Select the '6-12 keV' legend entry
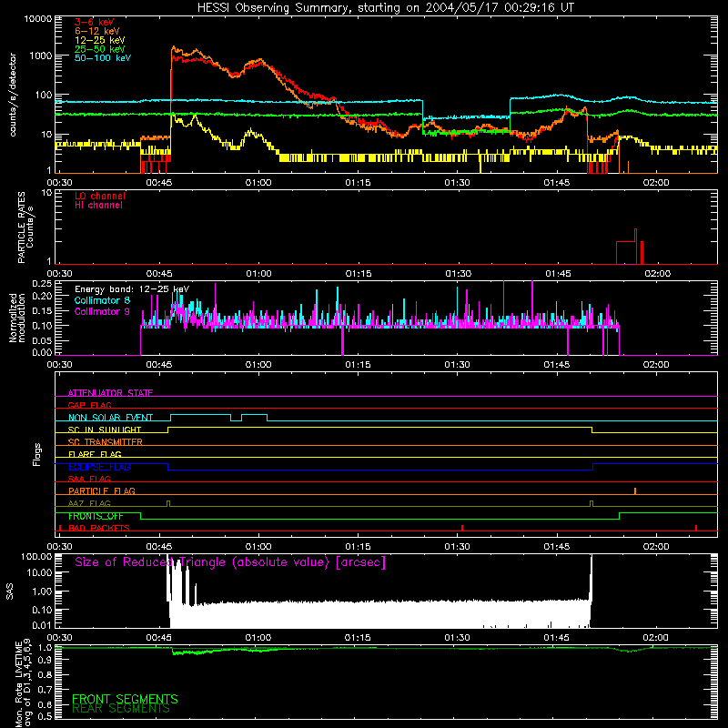Image resolution: width=728 pixels, height=728 pixels. [x=97, y=31]
